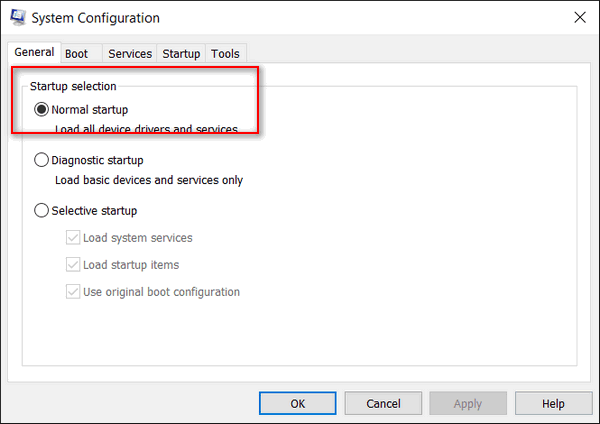Open the Tools tab
The image size is (600, 424).
point(225,54)
